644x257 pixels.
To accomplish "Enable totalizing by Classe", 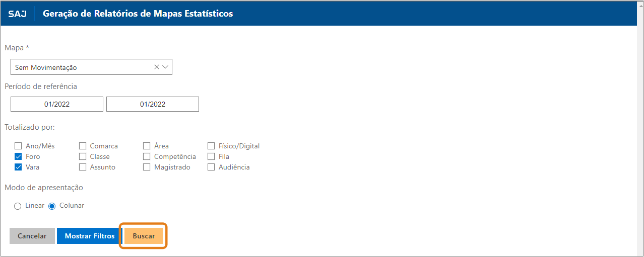I will click(x=83, y=156).
